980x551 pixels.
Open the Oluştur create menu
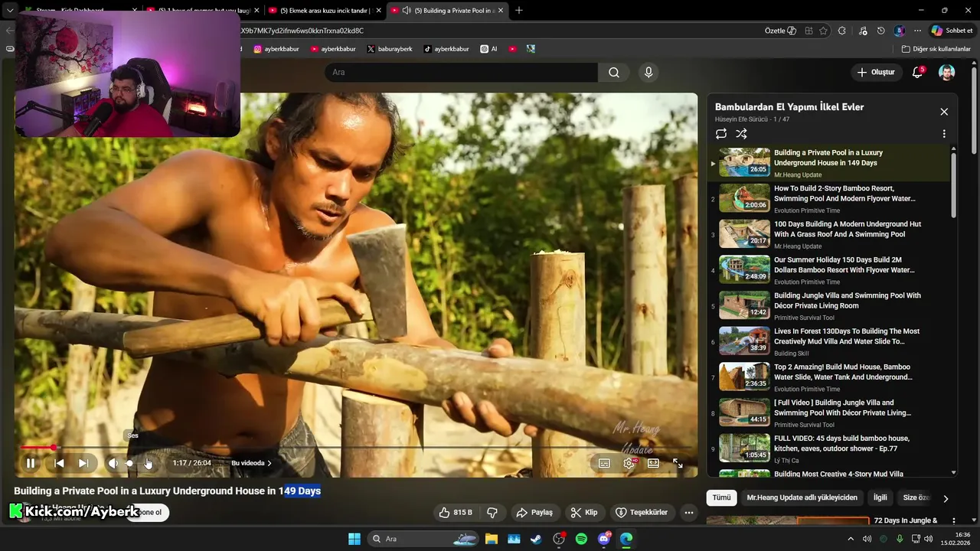(875, 72)
